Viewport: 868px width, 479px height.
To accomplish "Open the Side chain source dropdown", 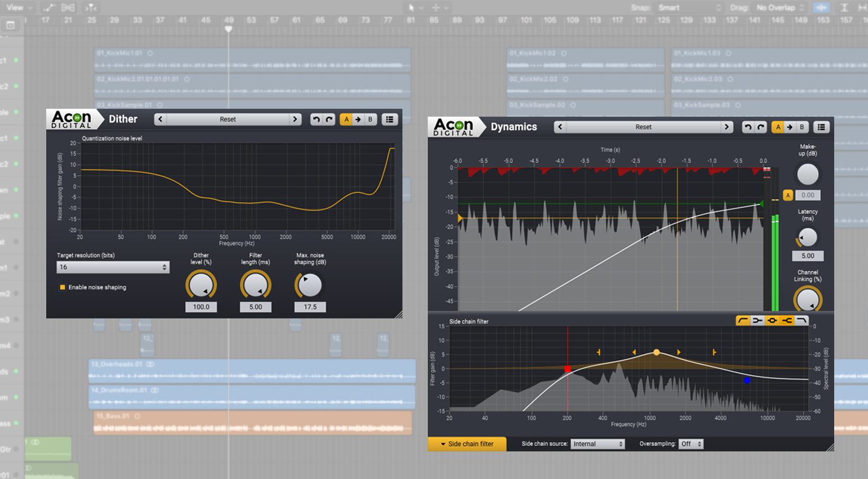I will (597, 443).
